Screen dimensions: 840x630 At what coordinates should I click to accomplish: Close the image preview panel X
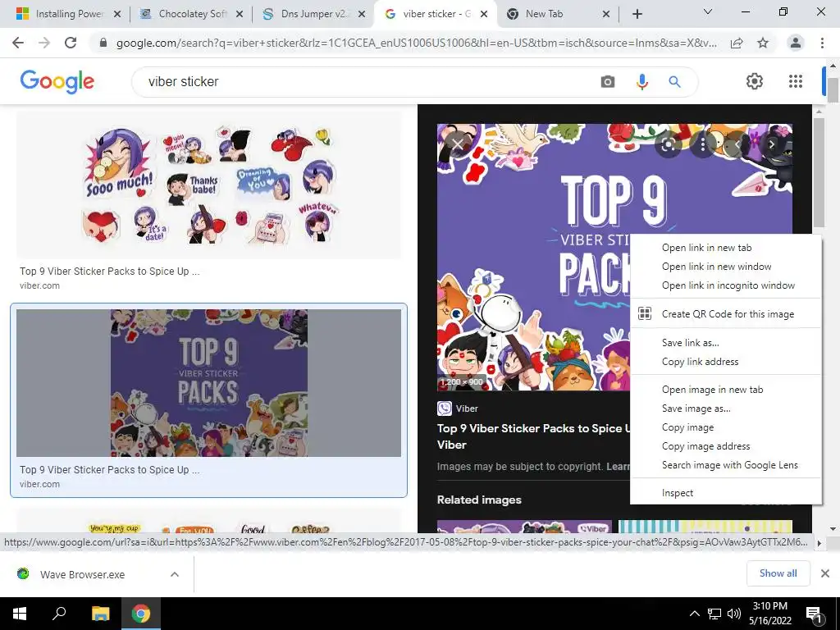coord(457,144)
